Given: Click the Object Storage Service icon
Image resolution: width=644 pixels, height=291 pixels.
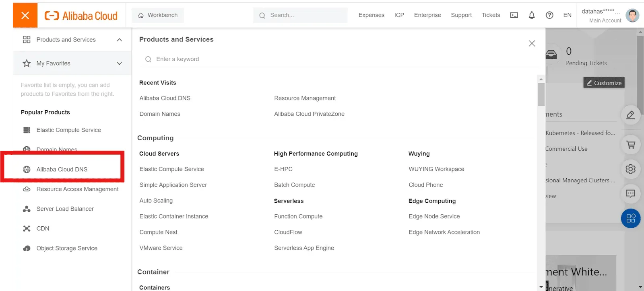Looking at the screenshot, I should pos(27,248).
